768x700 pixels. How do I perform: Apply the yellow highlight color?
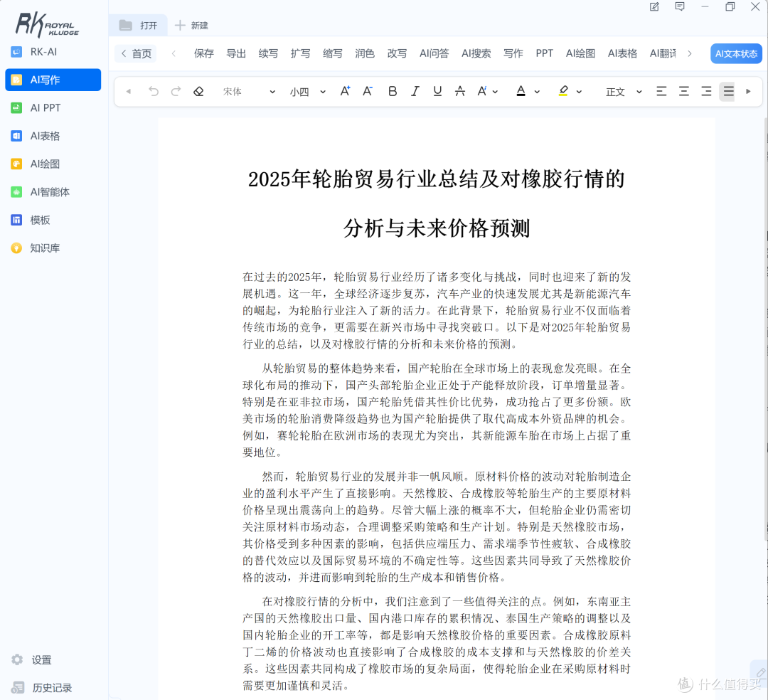pyautogui.click(x=563, y=92)
